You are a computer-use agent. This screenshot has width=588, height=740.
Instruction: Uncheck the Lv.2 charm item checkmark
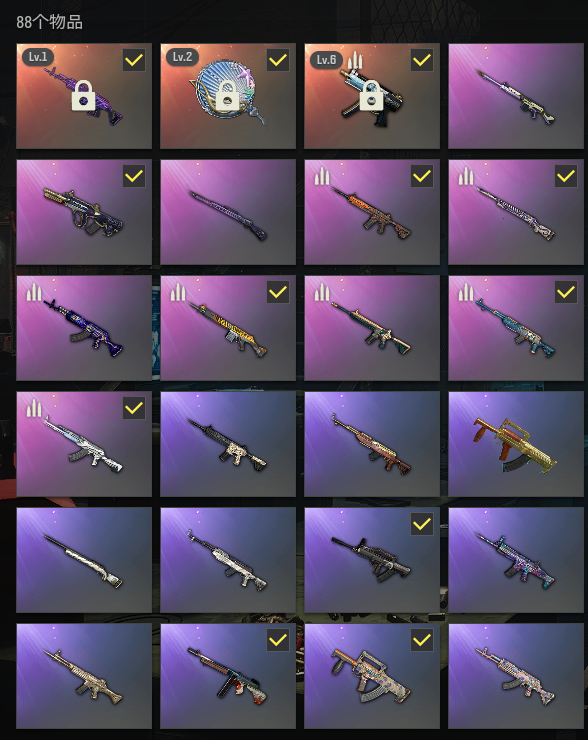pyautogui.click(x=278, y=60)
